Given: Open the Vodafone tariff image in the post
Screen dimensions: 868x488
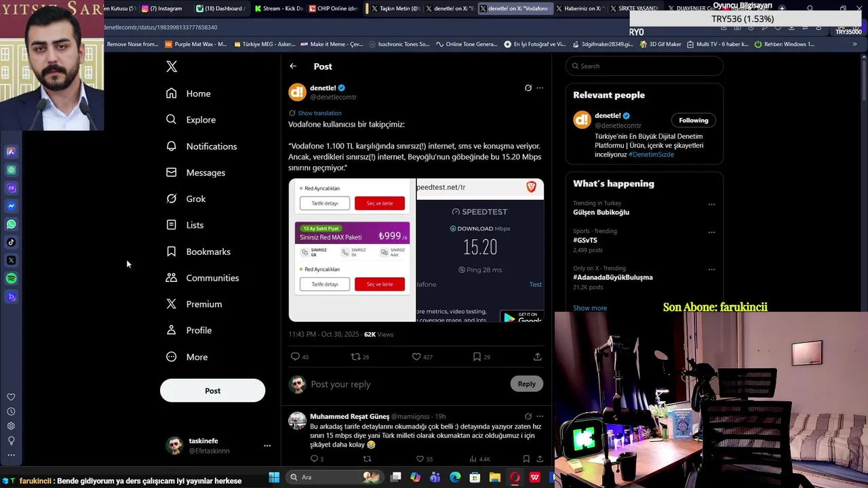Looking at the screenshot, I should 352,250.
